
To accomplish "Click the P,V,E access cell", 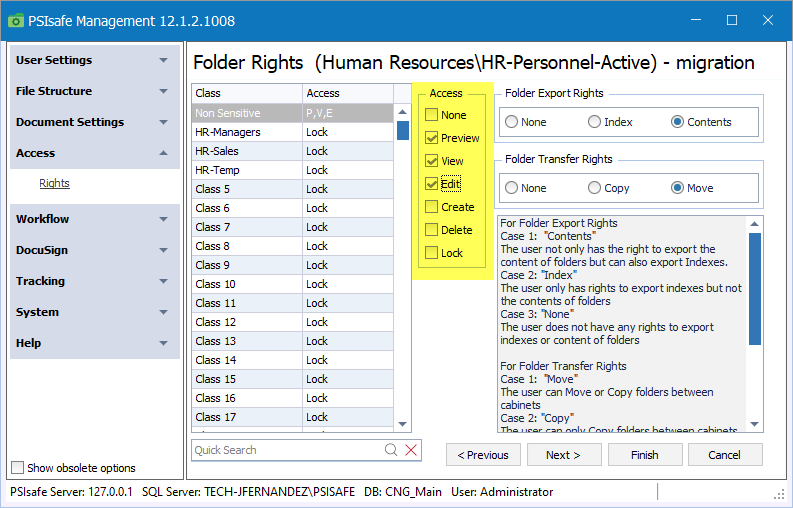I will click(x=348, y=113).
